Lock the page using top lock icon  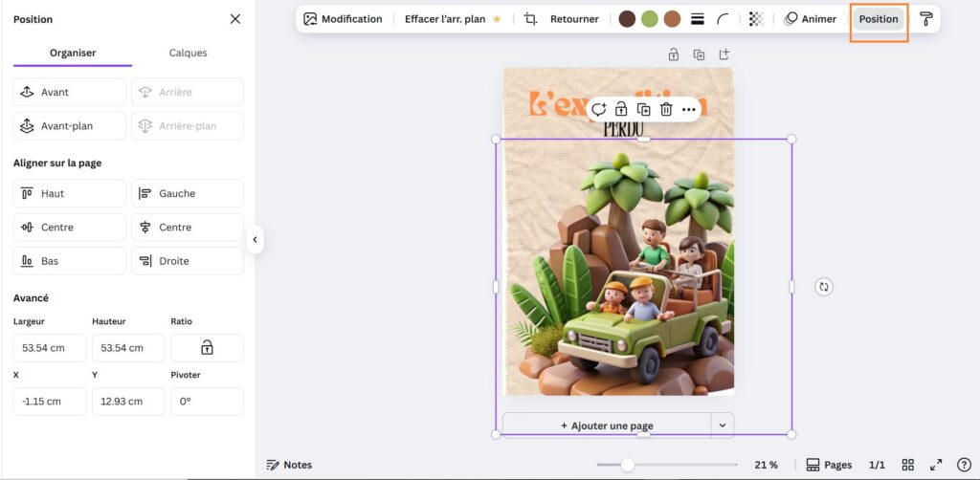coord(673,55)
